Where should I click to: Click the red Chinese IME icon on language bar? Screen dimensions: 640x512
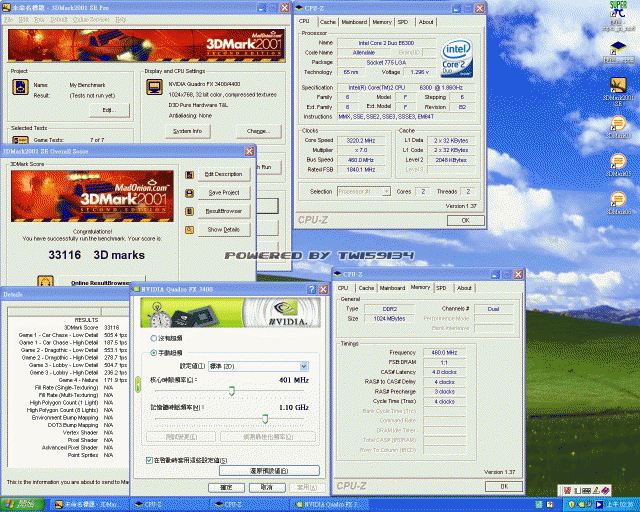(x=567, y=490)
